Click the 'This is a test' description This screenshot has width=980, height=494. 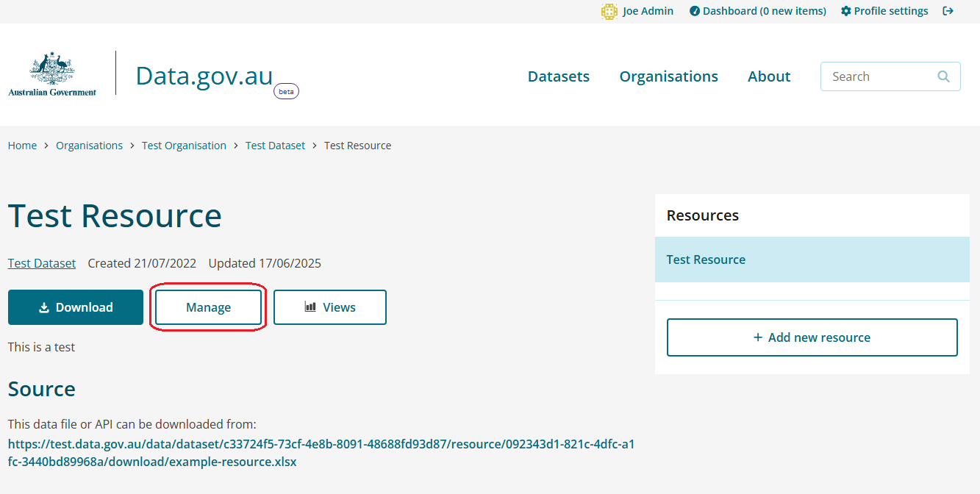pos(41,347)
